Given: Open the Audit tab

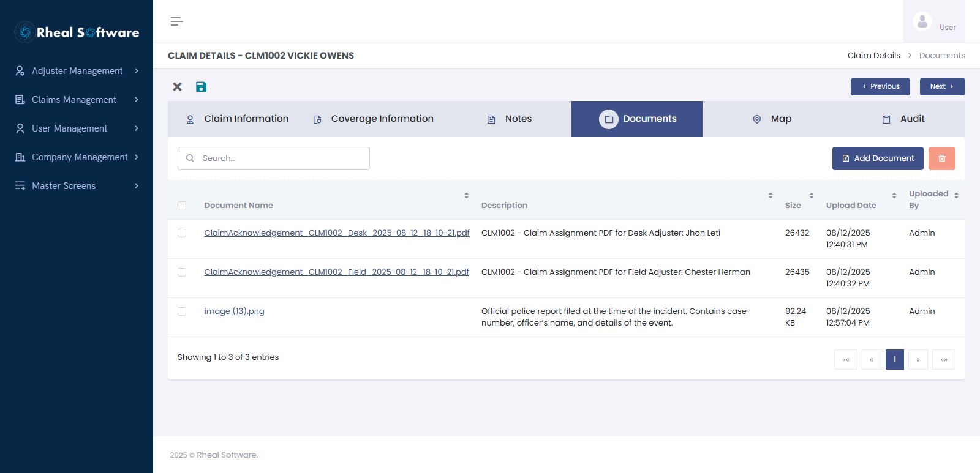Looking at the screenshot, I should [x=903, y=119].
